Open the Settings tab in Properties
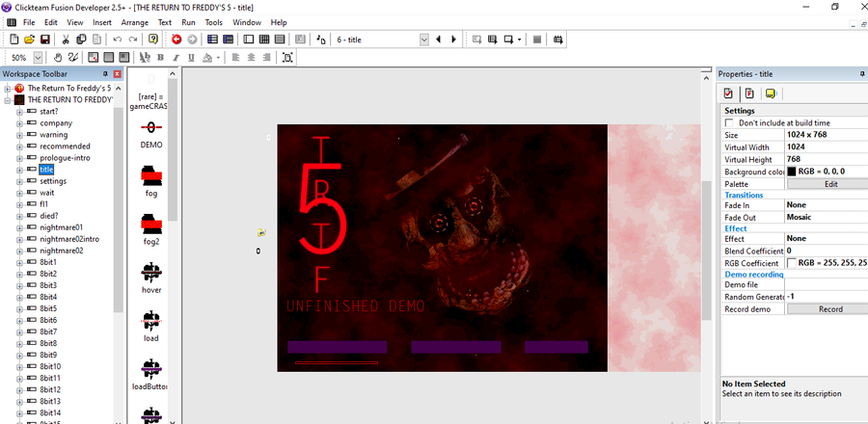The image size is (868, 424). point(728,93)
